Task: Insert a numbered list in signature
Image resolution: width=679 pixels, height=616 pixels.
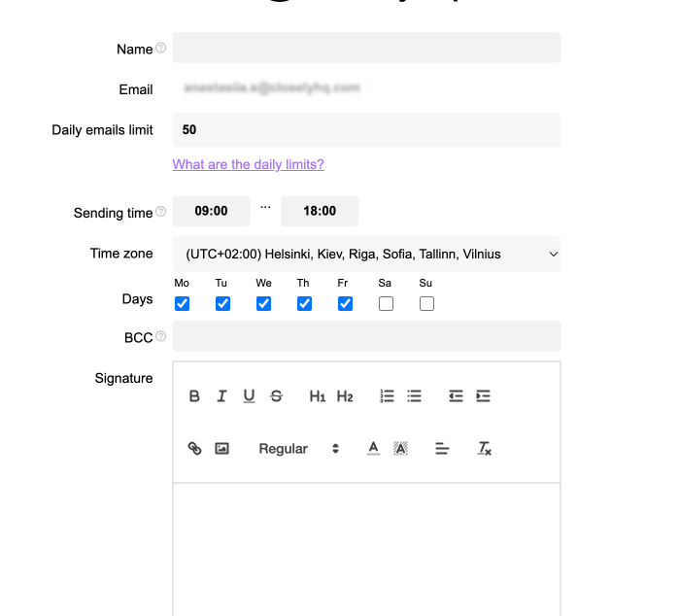Action: 388,396
